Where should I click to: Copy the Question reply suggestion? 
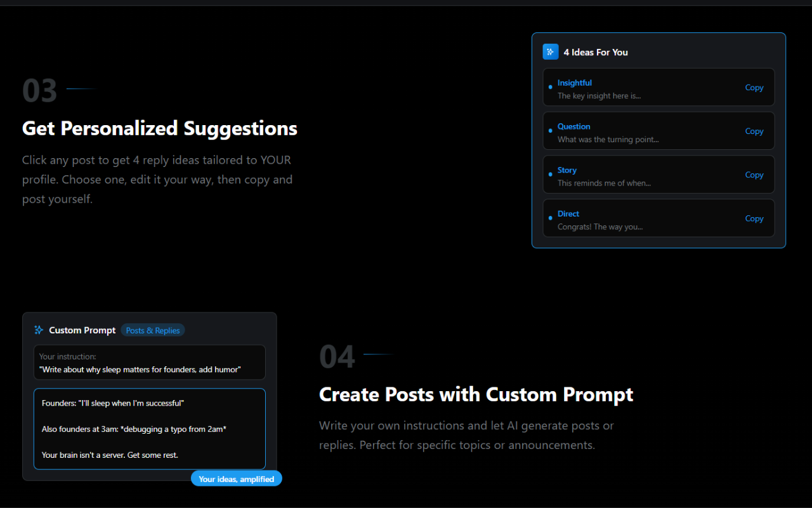[x=754, y=131]
